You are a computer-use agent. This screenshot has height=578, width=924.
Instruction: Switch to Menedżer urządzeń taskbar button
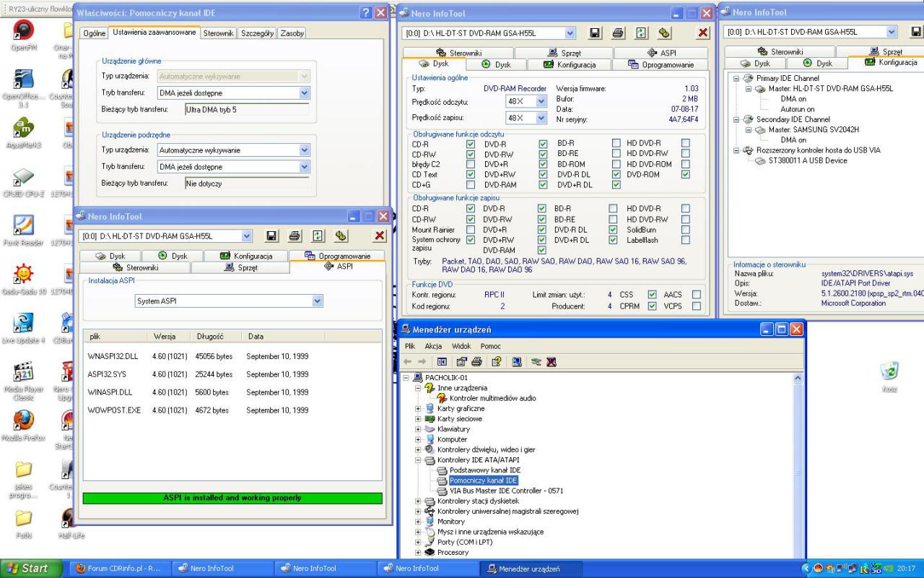pos(531,569)
